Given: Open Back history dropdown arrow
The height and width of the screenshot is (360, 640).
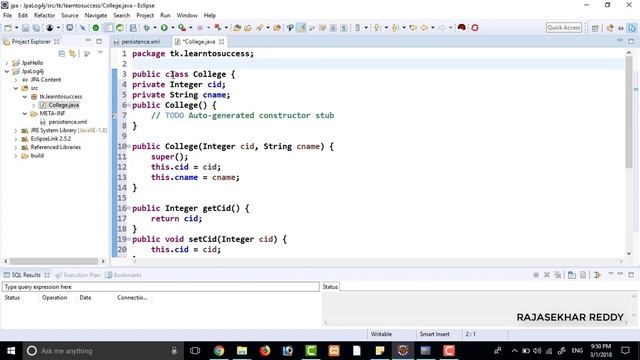Looking at the screenshot, I should click(433, 28).
